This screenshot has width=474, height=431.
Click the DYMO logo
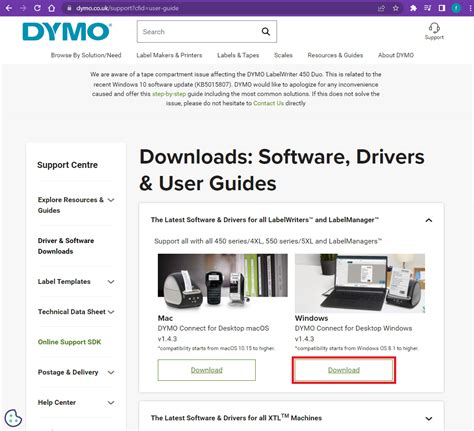tap(67, 32)
